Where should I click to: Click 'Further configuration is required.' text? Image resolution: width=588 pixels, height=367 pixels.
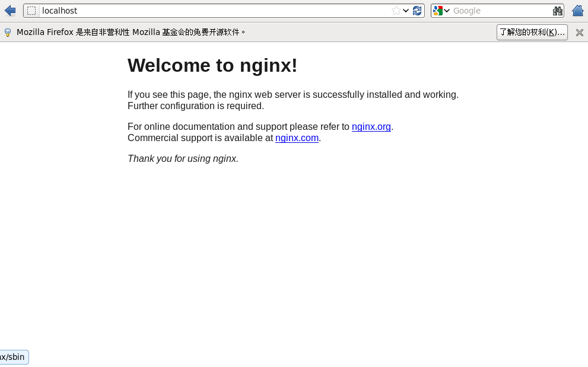pos(196,106)
